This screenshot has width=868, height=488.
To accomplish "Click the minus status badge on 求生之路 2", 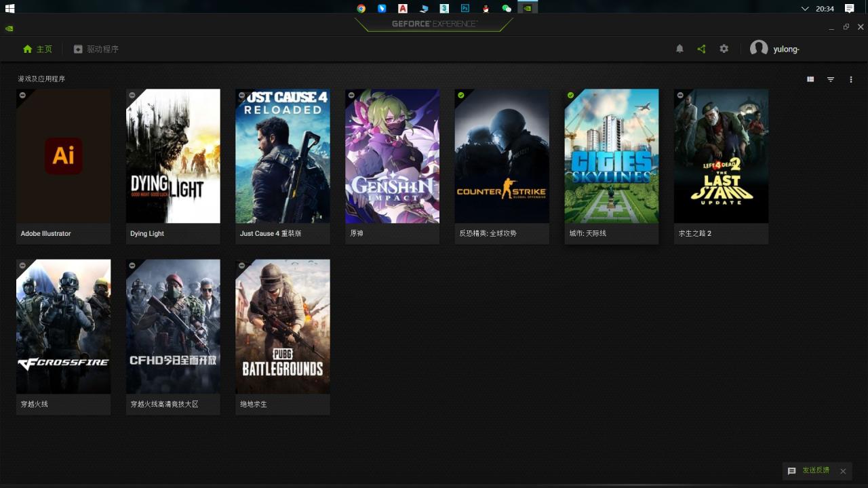I will click(x=680, y=96).
